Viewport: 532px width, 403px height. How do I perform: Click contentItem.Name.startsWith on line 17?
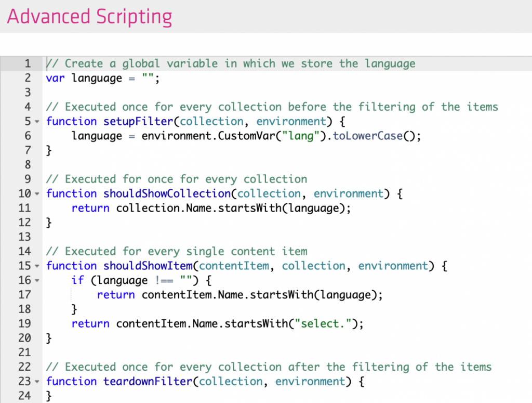pyautogui.click(x=228, y=295)
